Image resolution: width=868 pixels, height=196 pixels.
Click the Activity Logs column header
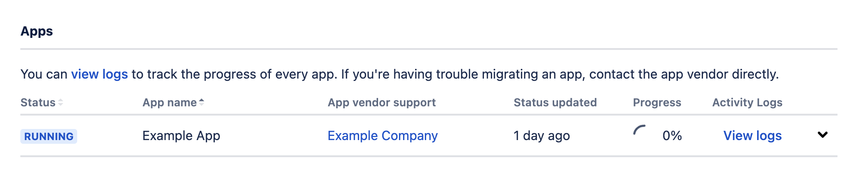click(x=747, y=103)
